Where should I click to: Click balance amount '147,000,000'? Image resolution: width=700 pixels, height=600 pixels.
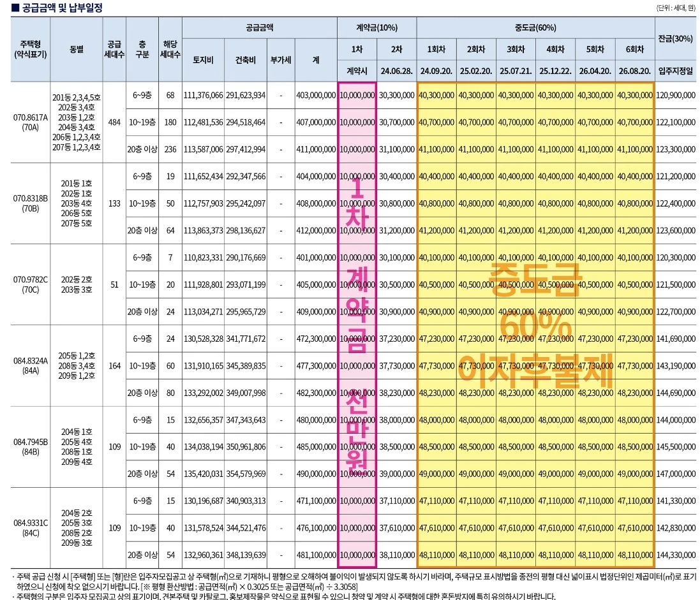676,474
